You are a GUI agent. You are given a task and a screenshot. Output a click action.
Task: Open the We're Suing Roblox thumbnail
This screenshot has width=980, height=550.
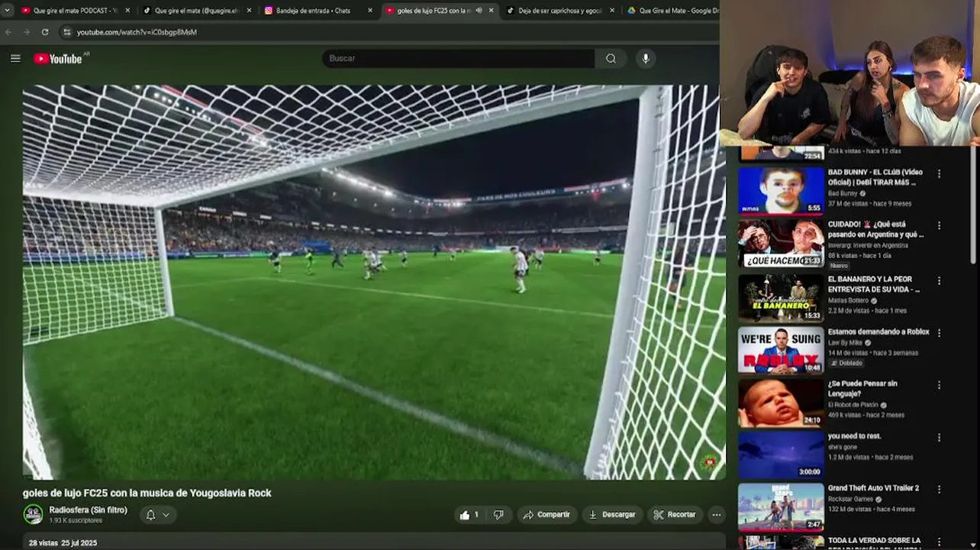coord(781,351)
